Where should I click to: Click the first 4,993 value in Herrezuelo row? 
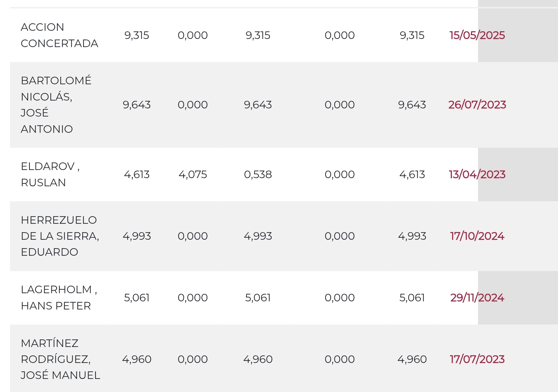tap(137, 236)
